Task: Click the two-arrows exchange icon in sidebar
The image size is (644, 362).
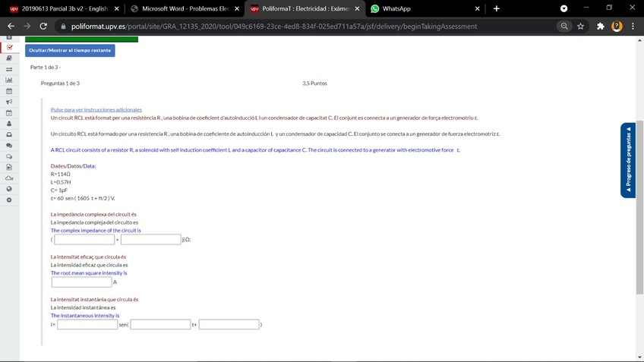Action: 9,69
